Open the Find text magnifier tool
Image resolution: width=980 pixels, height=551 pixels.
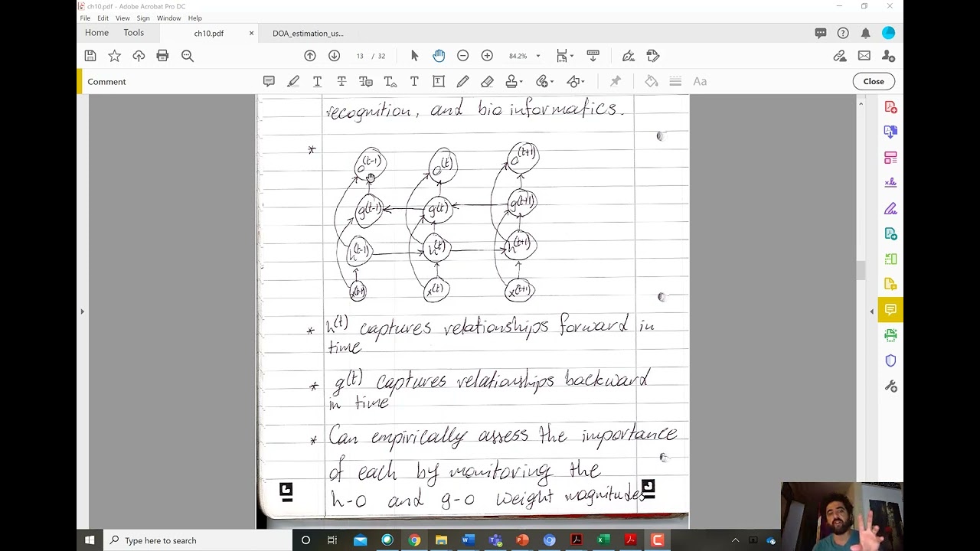[188, 56]
